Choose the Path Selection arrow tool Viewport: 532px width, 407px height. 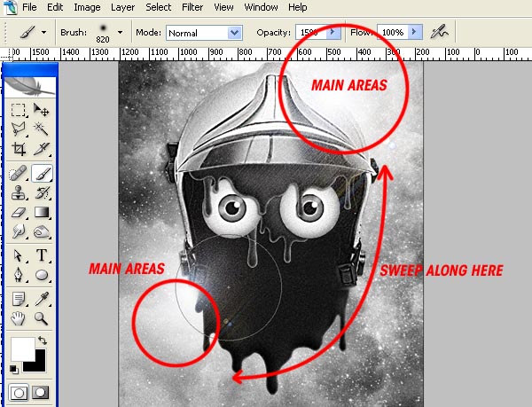tap(18, 255)
